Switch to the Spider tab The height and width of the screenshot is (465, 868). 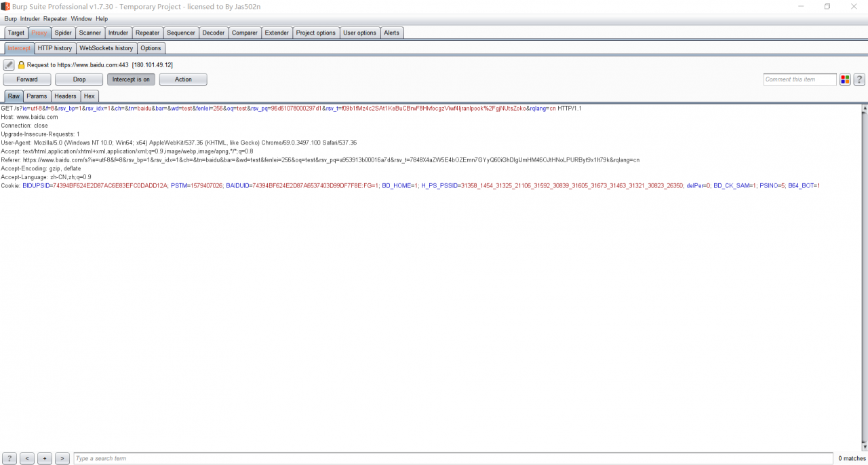pos(63,33)
